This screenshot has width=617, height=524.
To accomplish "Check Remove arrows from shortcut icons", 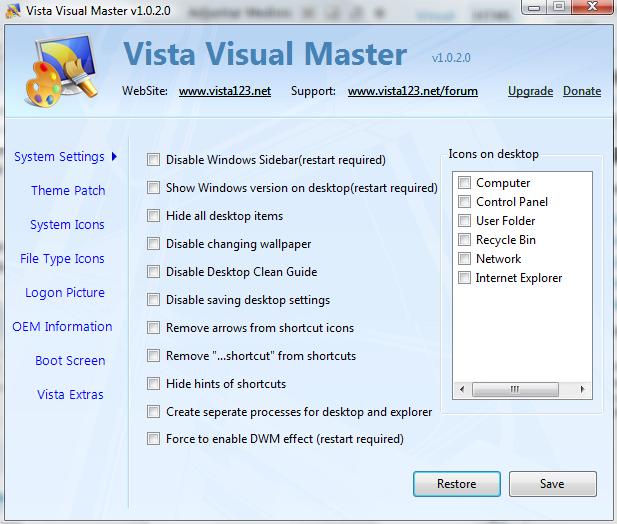I will (x=153, y=327).
